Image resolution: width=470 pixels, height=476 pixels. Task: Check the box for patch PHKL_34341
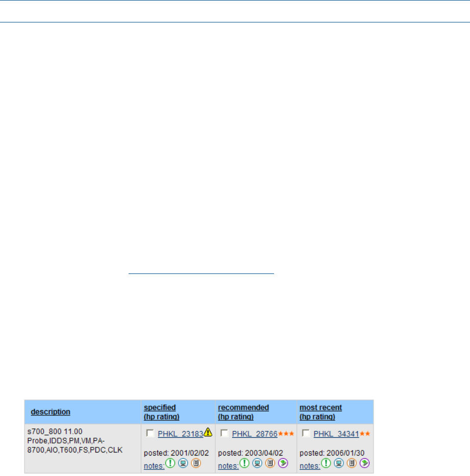tap(306, 433)
